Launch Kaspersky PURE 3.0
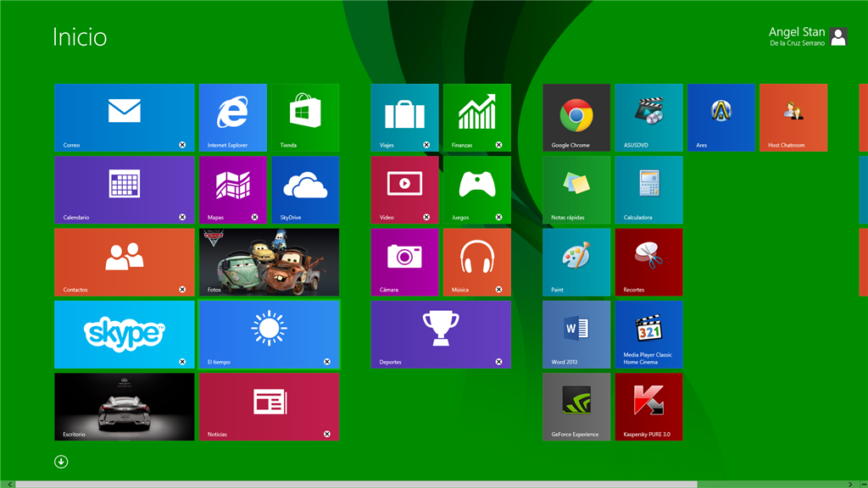The height and width of the screenshot is (488, 868). click(648, 407)
